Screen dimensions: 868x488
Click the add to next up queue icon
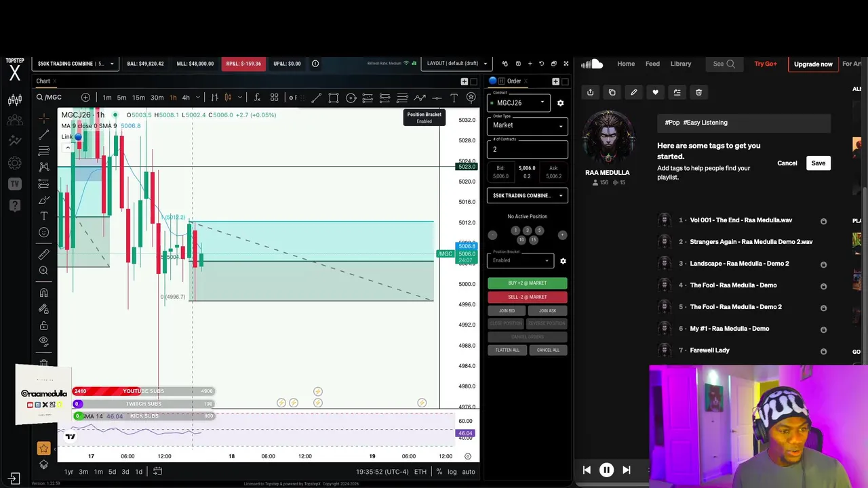677,92
